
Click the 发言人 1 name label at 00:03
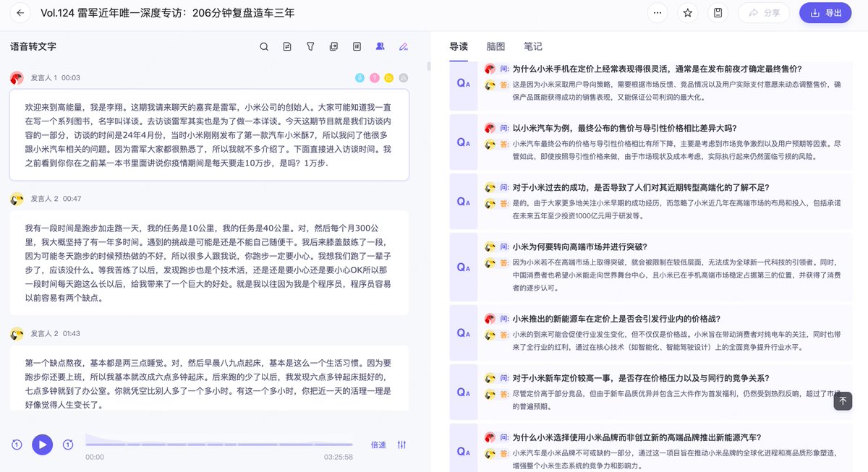(43, 77)
